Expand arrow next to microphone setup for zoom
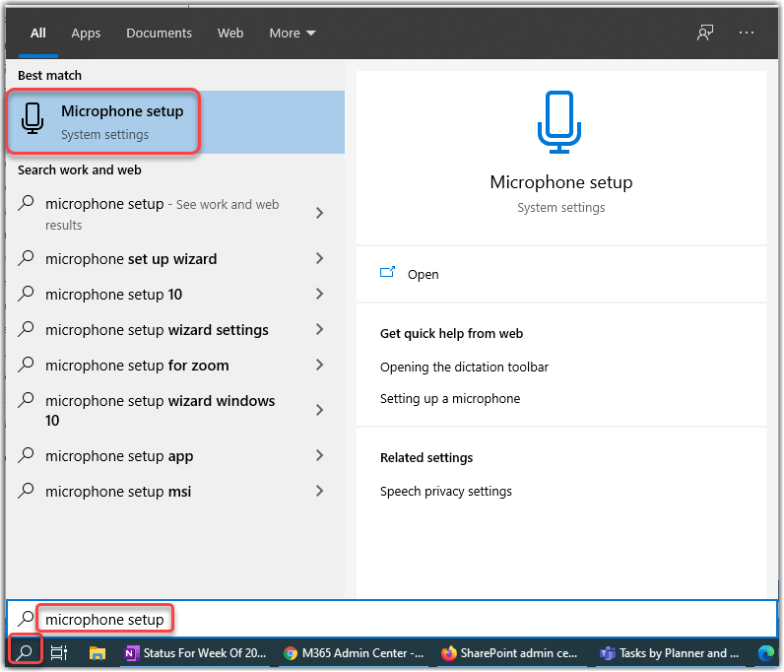The width and height of the screenshot is (784, 672). coord(319,365)
